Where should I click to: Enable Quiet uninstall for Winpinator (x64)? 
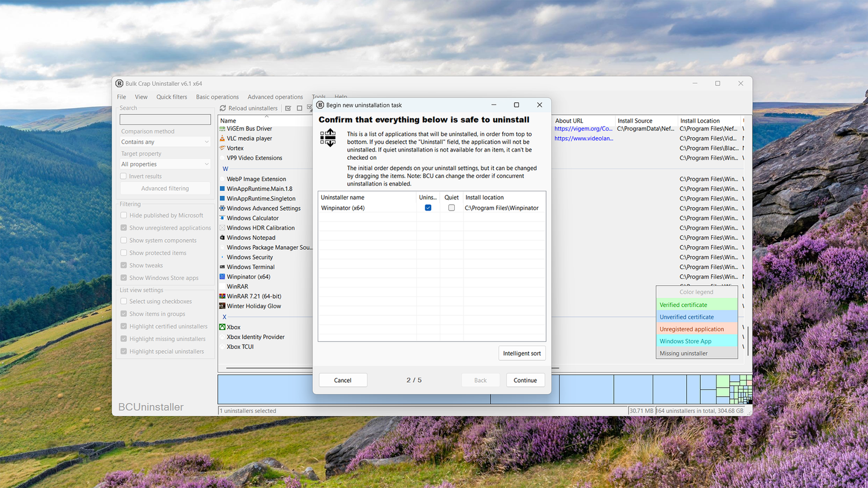pos(451,208)
